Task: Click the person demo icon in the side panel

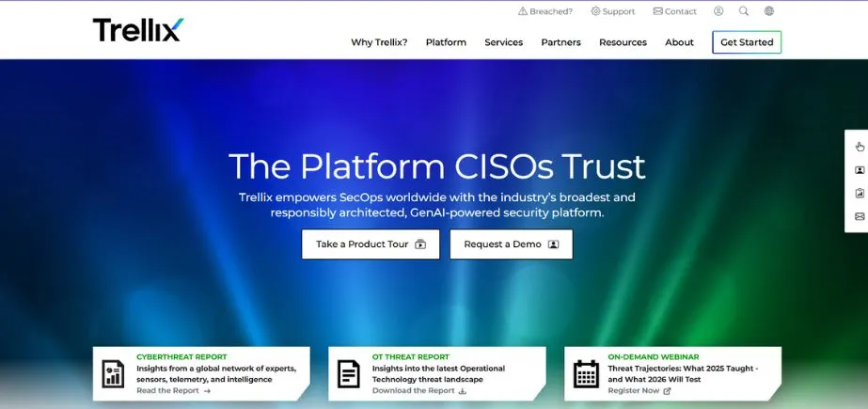Action: [860, 170]
